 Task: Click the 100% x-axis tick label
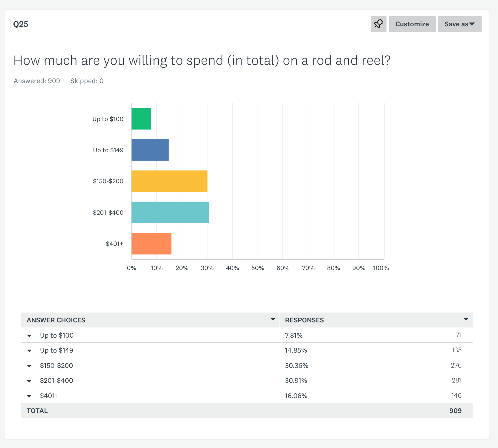pyautogui.click(x=381, y=268)
